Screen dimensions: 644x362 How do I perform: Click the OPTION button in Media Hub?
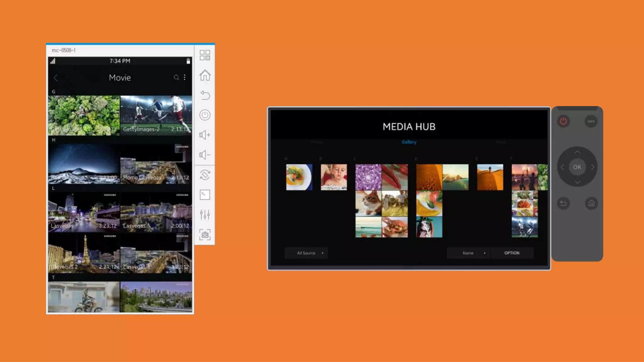coord(512,253)
